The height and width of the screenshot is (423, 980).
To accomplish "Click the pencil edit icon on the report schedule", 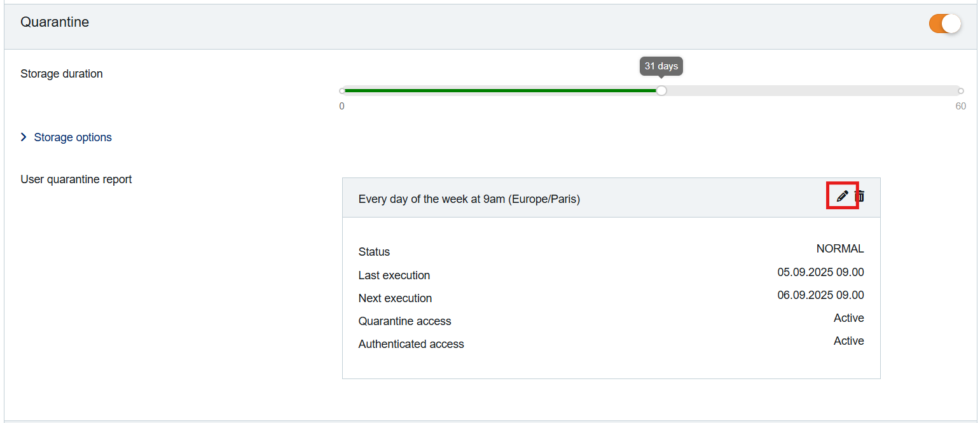I will tap(842, 196).
